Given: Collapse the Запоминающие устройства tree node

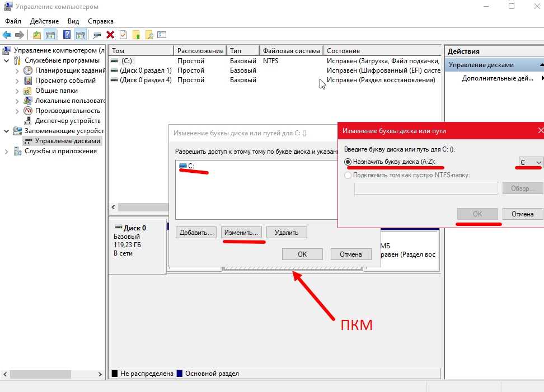Looking at the screenshot, I should [x=7, y=131].
